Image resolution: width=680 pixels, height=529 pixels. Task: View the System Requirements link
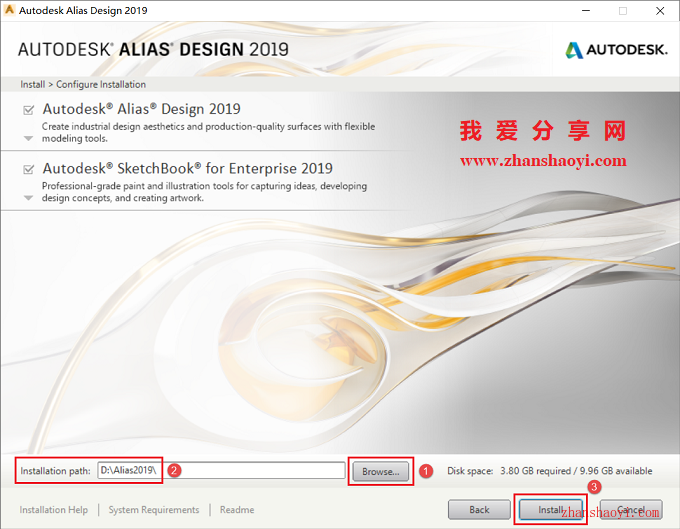point(154,510)
